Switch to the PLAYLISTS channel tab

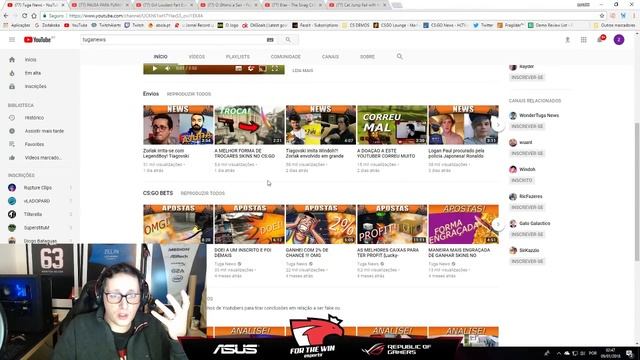click(x=238, y=57)
